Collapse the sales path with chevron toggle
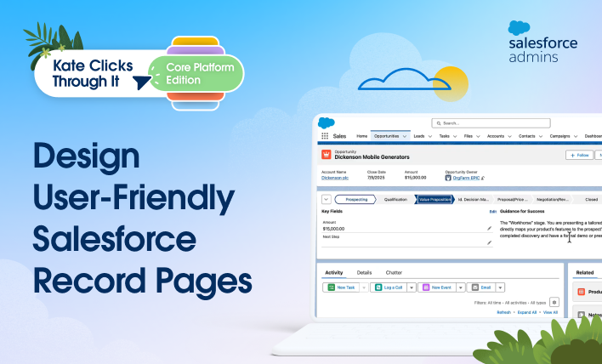The width and height of the screenshot is (602, 364). (x=326, y=199)
